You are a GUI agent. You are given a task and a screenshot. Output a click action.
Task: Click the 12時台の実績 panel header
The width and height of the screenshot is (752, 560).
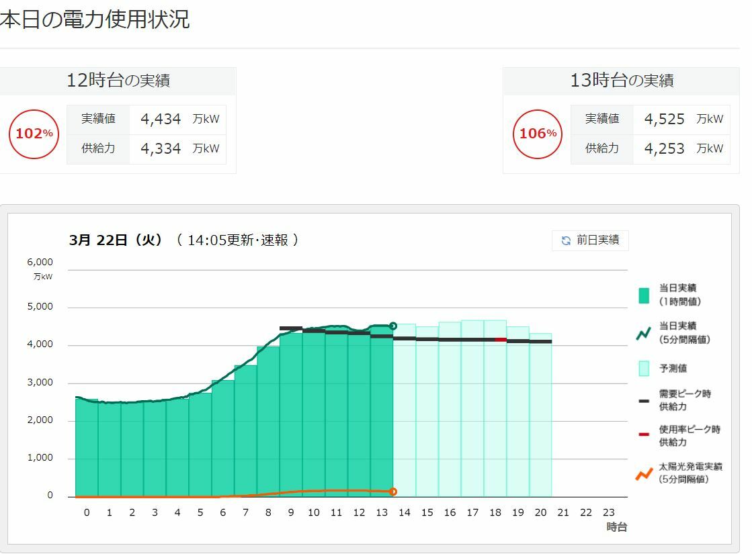[118, 81]
